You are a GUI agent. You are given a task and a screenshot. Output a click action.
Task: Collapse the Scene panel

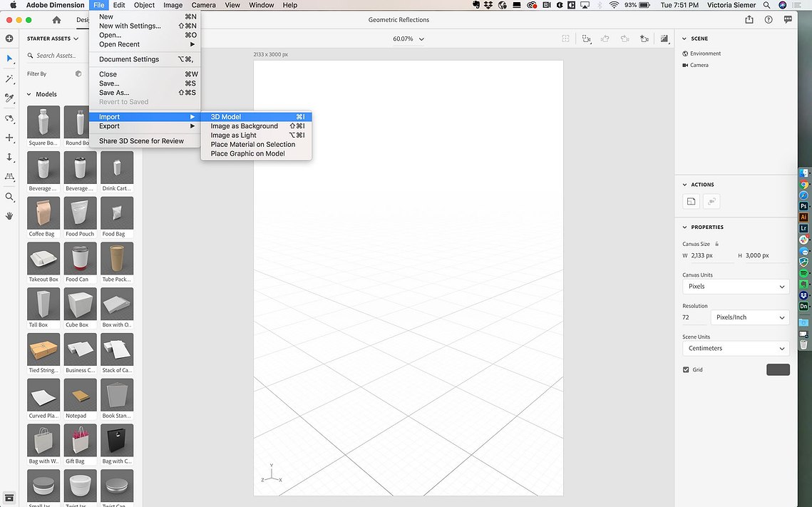click(684, 39)
